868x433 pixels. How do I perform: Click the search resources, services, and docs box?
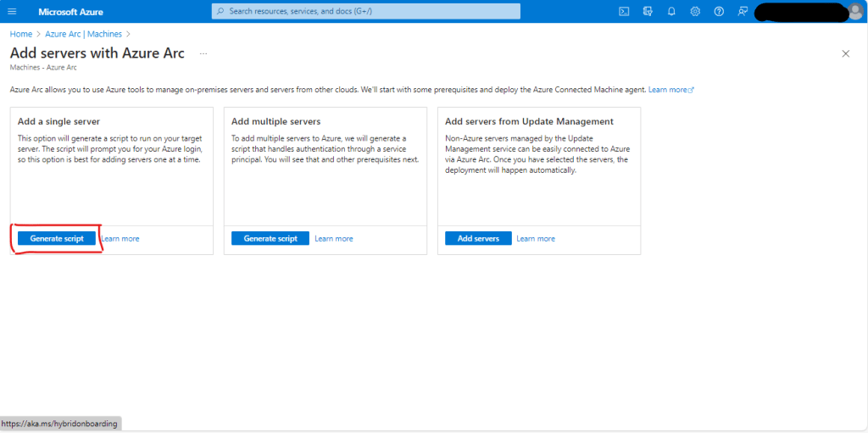(365, 11)
